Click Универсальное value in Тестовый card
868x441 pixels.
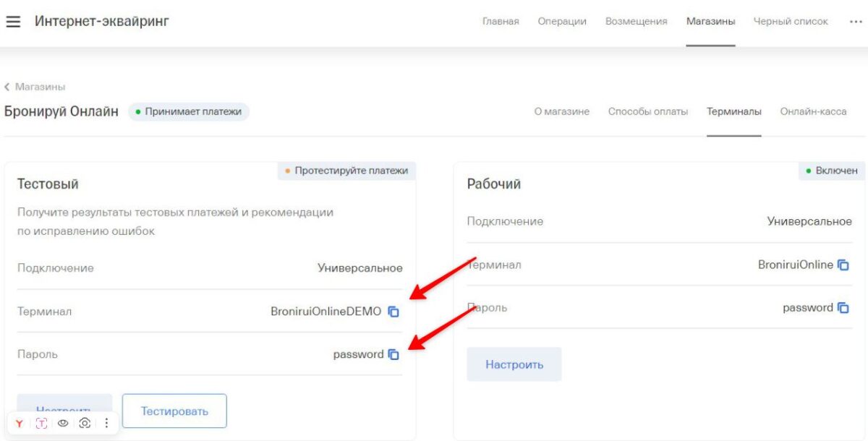point(360,268)
